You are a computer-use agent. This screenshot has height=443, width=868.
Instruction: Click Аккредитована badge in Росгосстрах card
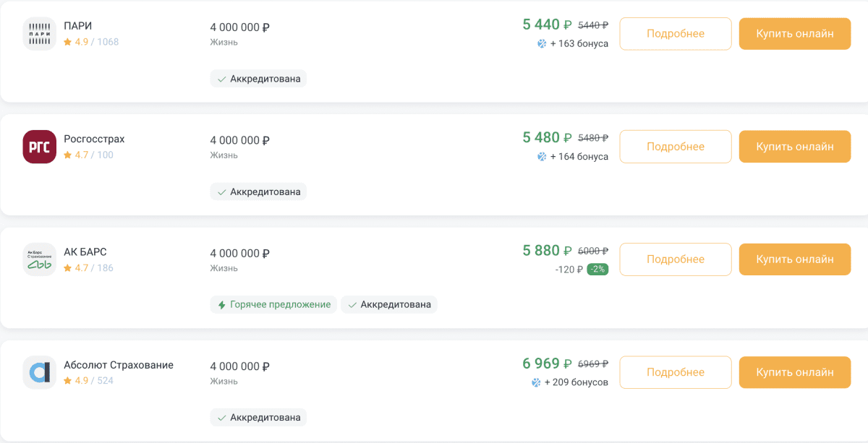pos(258,192)
